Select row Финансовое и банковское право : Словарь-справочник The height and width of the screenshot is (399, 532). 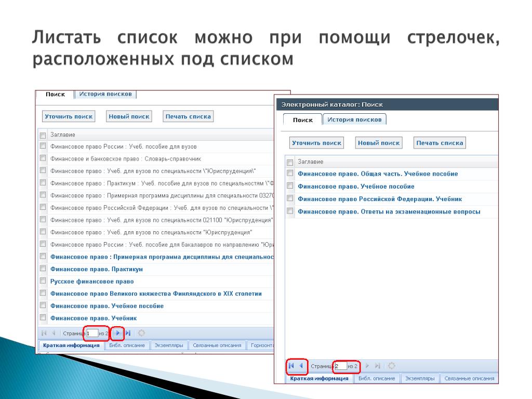coord(156,159)
